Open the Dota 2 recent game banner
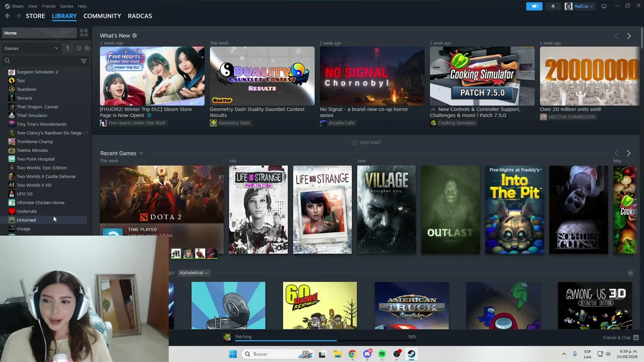The width and height of the screenshot is (644, 362). tap(162, 195)
